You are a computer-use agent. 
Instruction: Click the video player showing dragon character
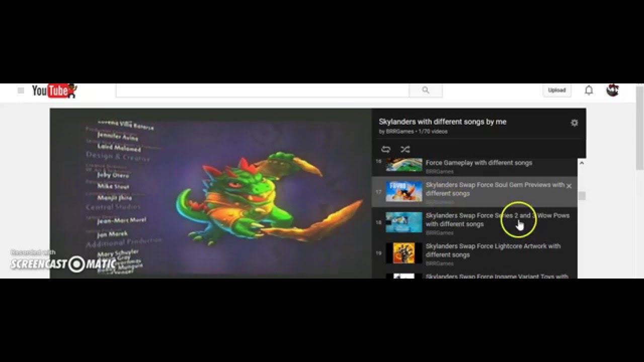tap(211, 193)
